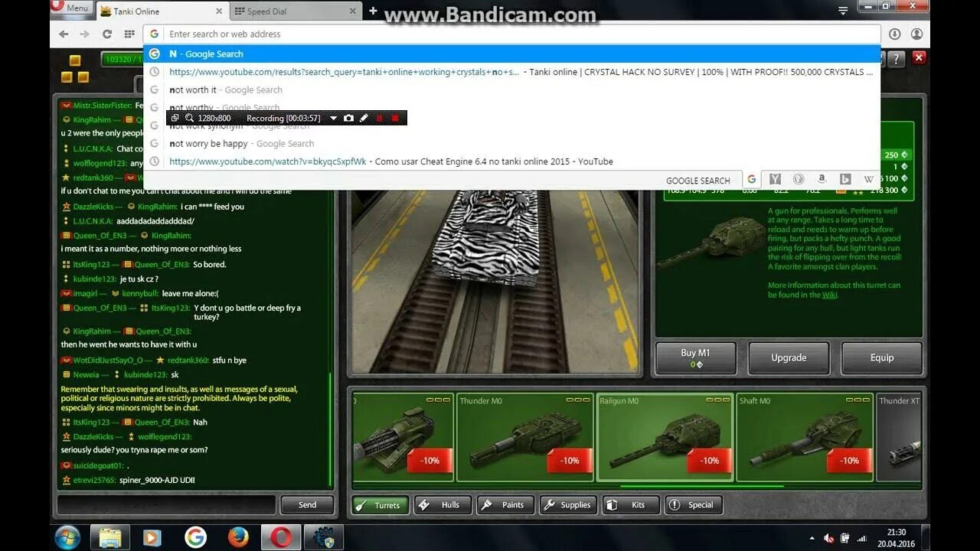Open the Windows Start button
The height and width of the screenshot is (551, 980).
point(67,538)
